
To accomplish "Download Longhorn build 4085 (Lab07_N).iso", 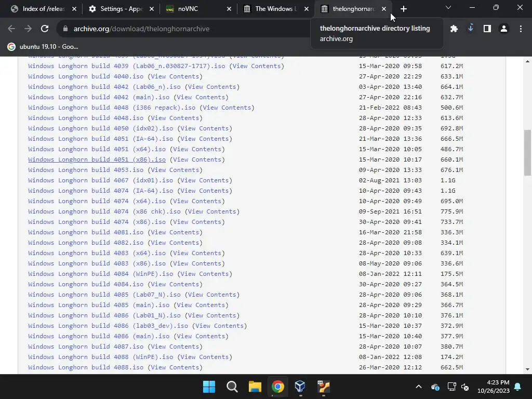I will pyautogui.click(x=104, y=295).
